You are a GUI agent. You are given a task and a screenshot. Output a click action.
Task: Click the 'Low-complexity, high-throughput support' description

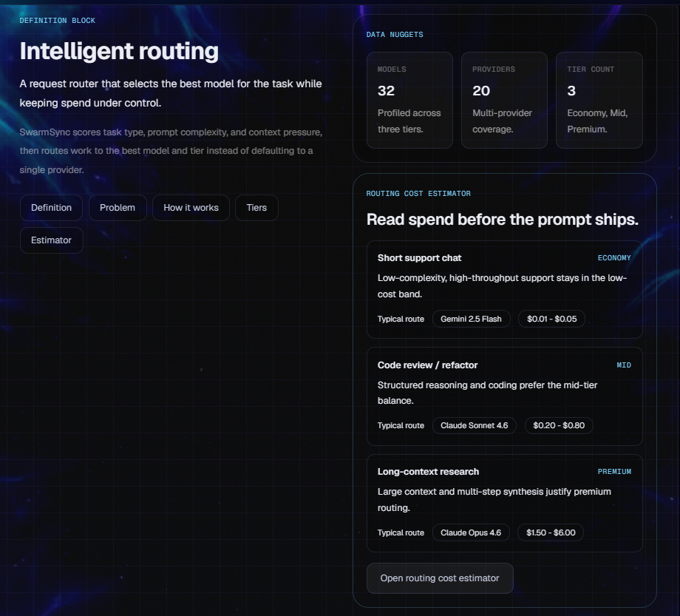(502, 286)
